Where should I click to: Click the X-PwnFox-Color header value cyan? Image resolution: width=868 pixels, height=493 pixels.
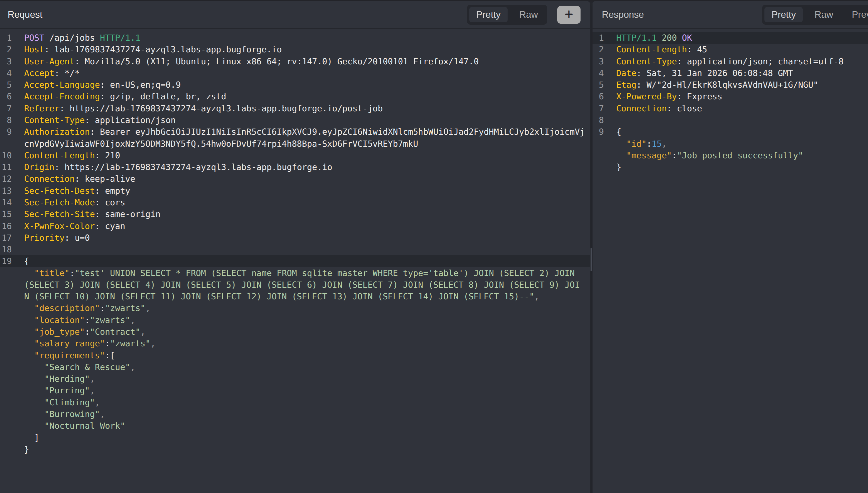115,226
